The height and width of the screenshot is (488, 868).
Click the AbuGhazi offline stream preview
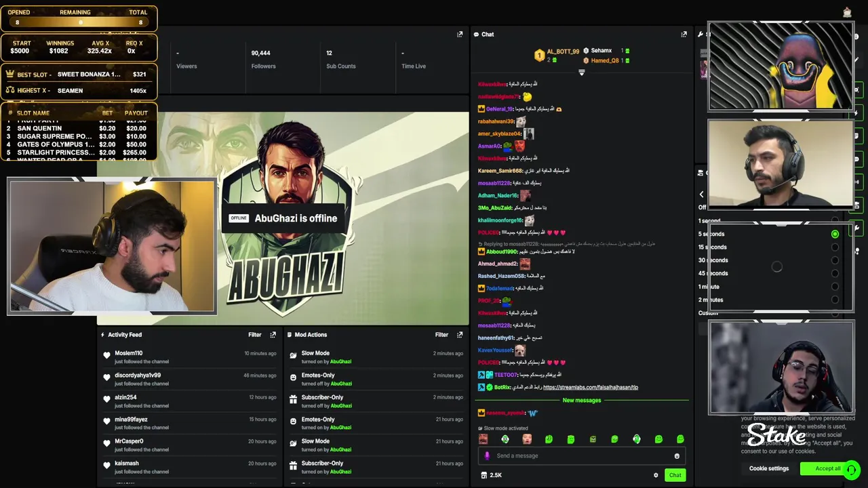click(x=283, y=218)
